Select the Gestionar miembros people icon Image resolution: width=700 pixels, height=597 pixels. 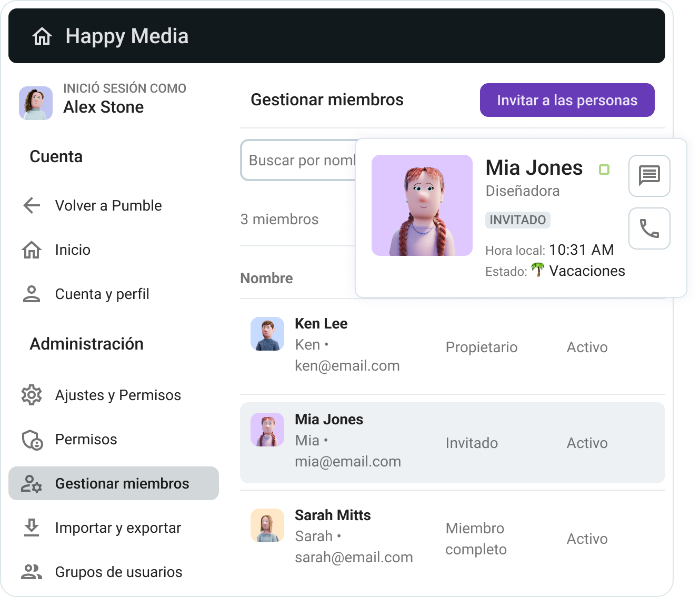[x=32, y=483]
